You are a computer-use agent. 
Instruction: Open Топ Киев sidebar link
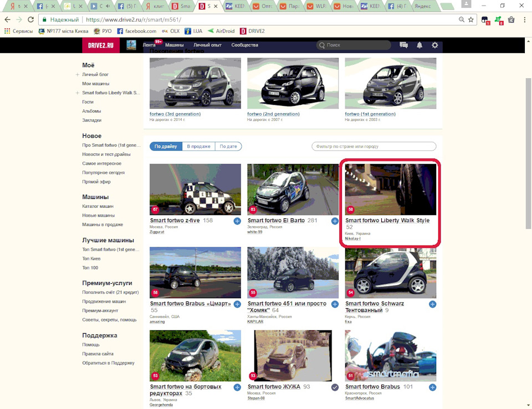(x=91, y=258)
